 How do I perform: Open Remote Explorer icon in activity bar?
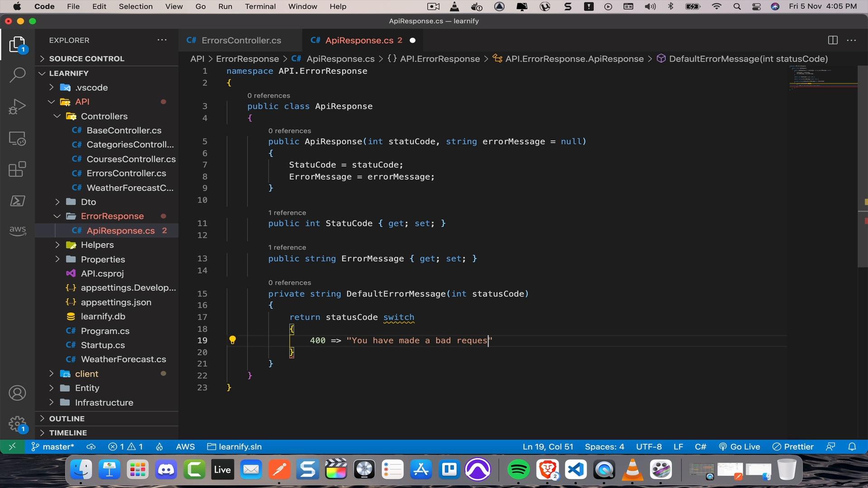(x=18, y=138)
